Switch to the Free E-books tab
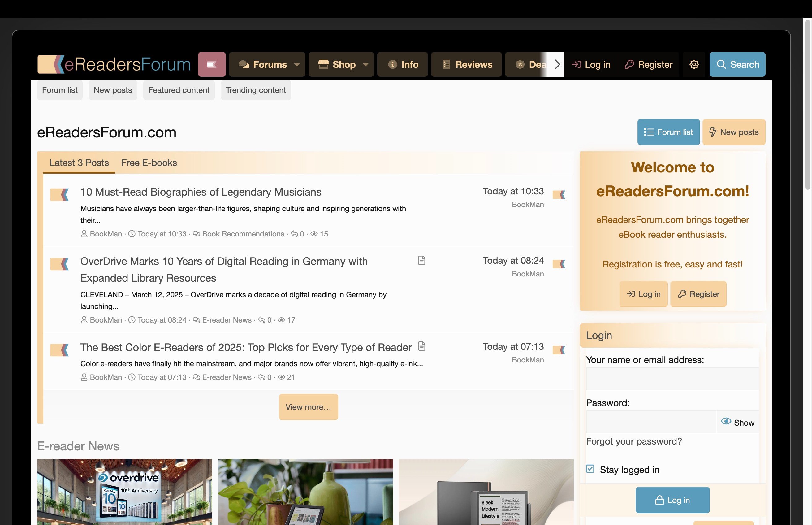The width and height of the screenshot is (812, 525). coord(149,163)
